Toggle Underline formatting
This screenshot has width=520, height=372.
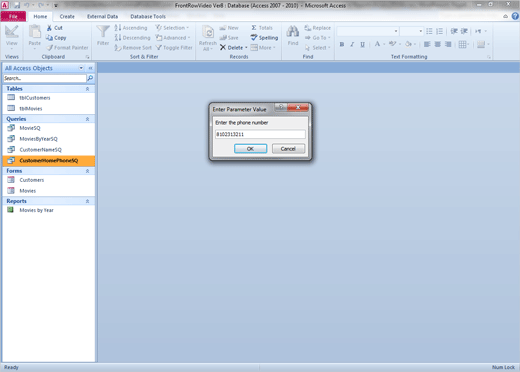[362, 44]
